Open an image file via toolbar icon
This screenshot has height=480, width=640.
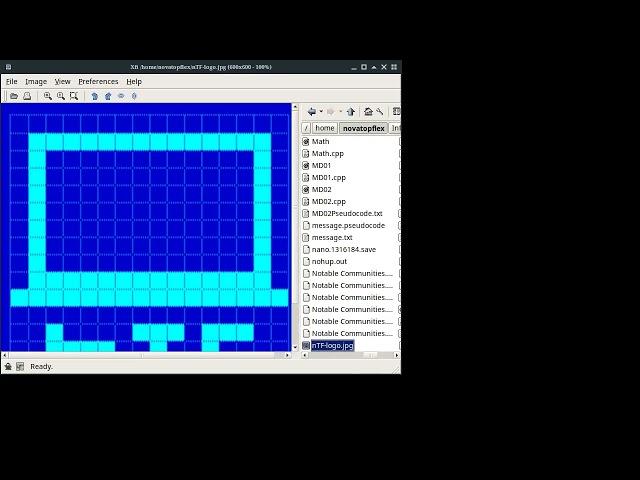pos(14,96)
